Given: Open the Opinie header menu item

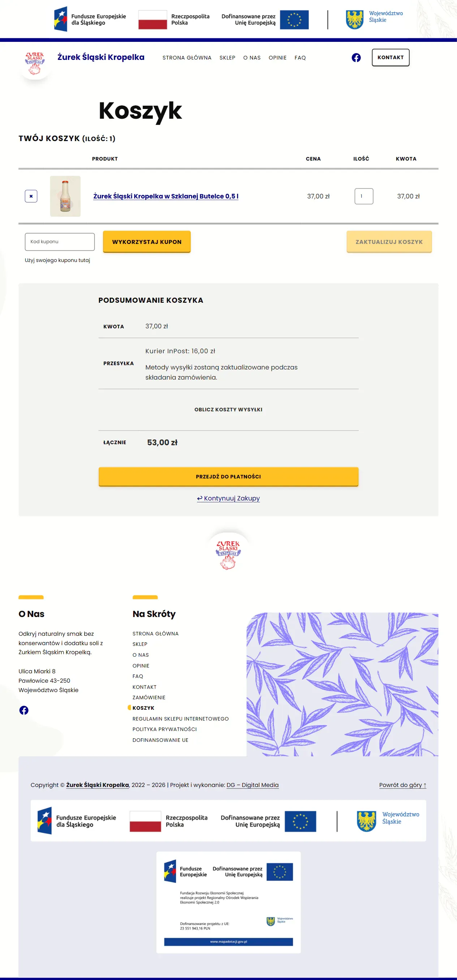Looking at the screenshot, I should (277, 58).
